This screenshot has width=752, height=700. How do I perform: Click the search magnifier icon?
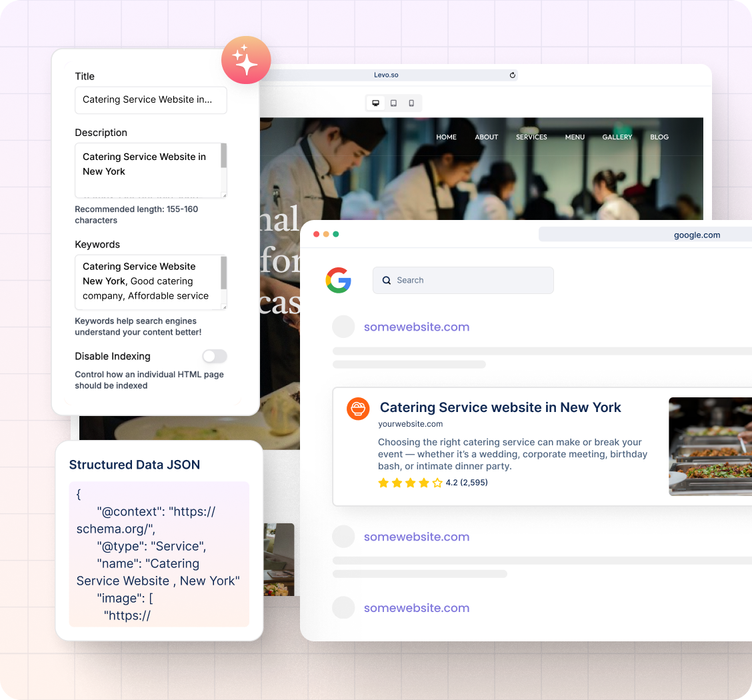[x=387, y=281]
